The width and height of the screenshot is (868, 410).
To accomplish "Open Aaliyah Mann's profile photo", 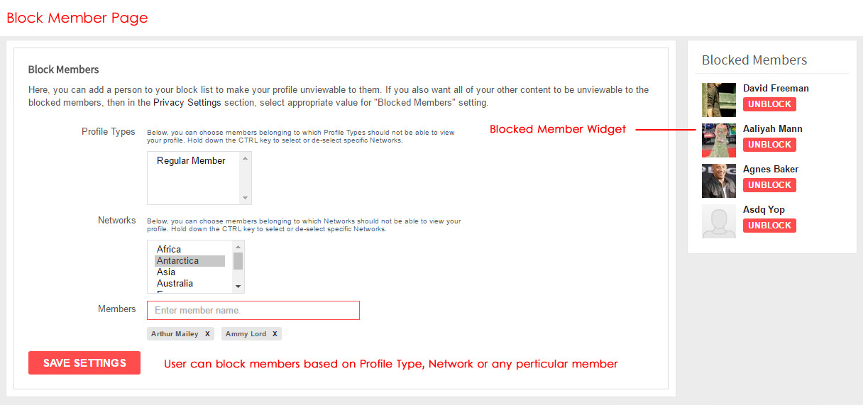I will 718,140.
